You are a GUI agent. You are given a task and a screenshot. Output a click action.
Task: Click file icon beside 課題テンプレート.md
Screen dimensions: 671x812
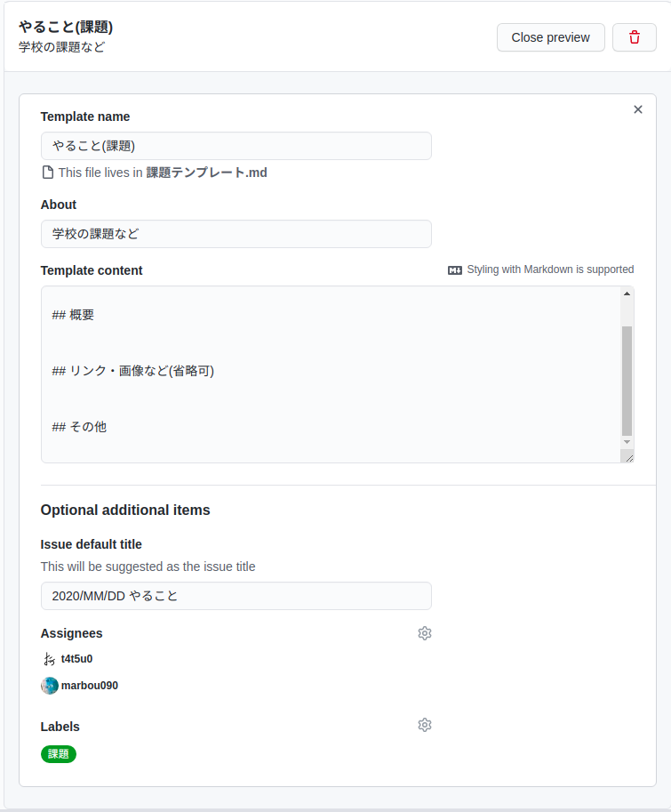click(48, 173)
